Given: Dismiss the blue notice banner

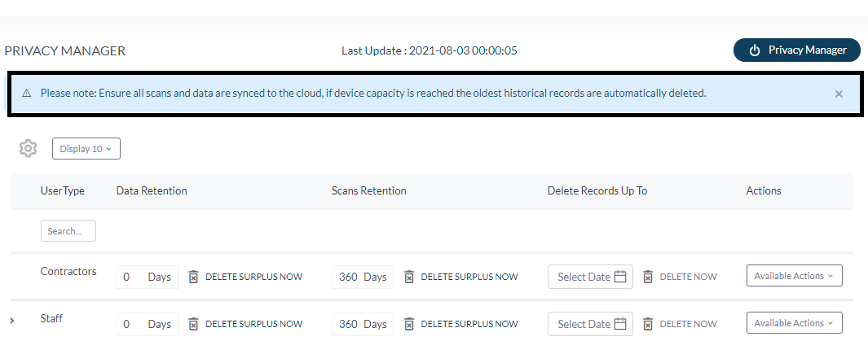Looking at the screenshot, I should (838, 94).
